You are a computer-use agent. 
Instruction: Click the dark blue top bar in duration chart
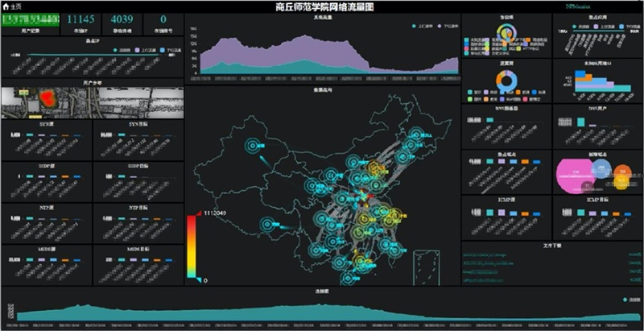580,73
